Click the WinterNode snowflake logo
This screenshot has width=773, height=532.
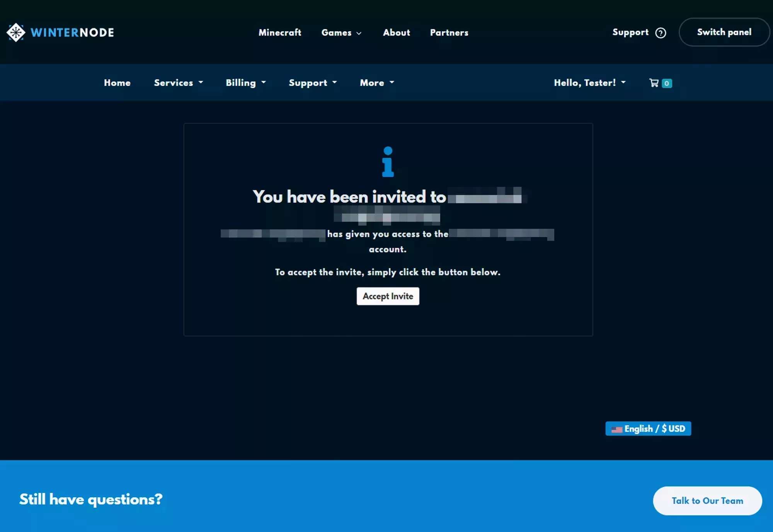[15, 32]
